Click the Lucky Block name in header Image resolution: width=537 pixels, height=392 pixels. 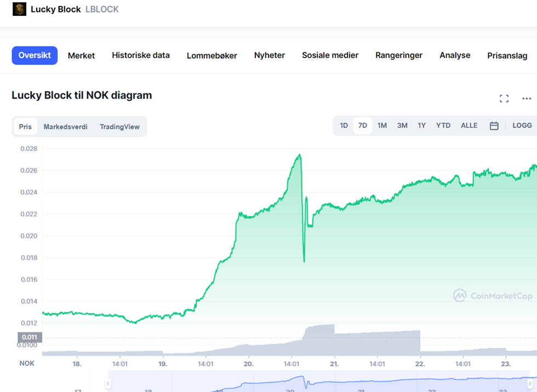pos(56,9)
